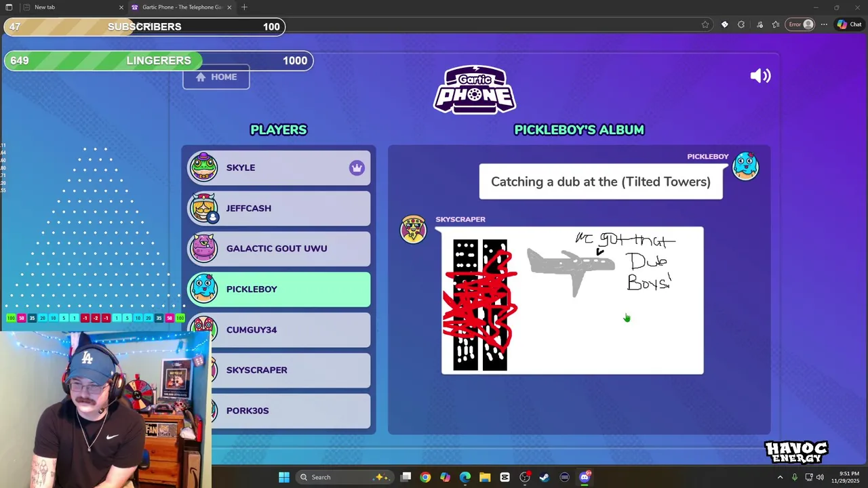
Task: Click the SUBSCRIBERS progress bar
Action: [144, 26]
